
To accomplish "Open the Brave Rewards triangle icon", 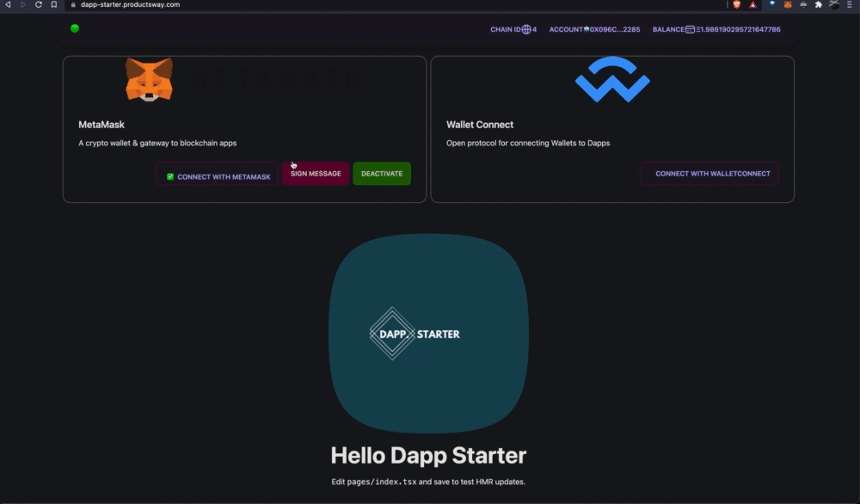I will 753,4.
